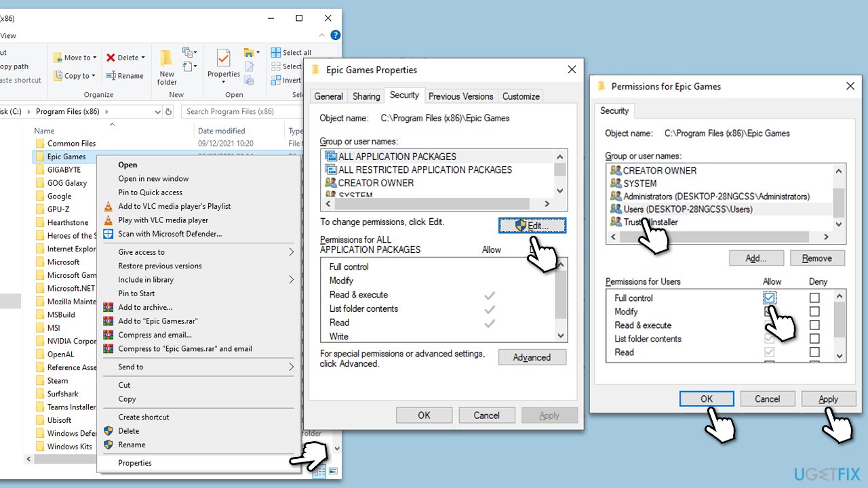868x488 pixels.
Task: Click the Ubisoft folder icon in the file list
Action: [40, 420]
